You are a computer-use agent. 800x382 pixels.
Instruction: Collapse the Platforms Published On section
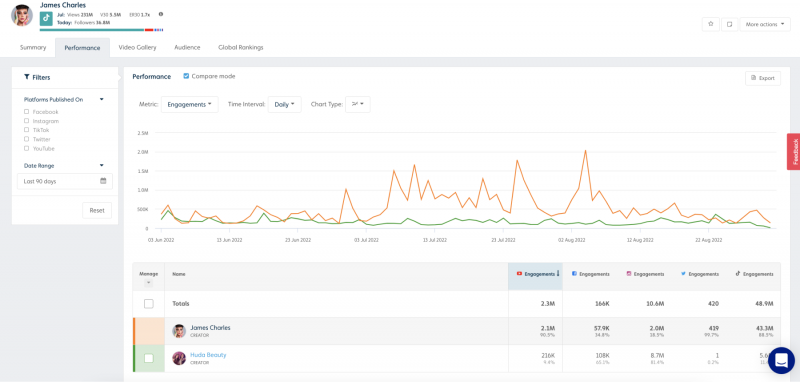102,99
